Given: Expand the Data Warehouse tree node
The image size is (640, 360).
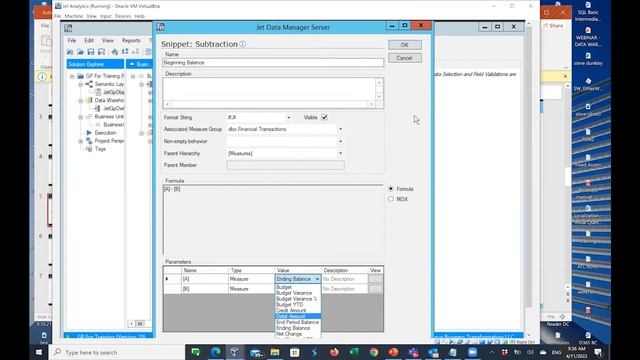Looking at the screenshot, I should [80, 100].
